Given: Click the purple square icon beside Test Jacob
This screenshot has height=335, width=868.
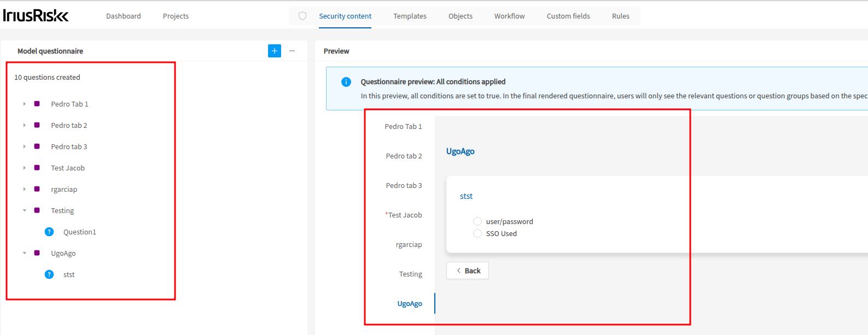Looking at the screenshot, I should pos(37,168).
